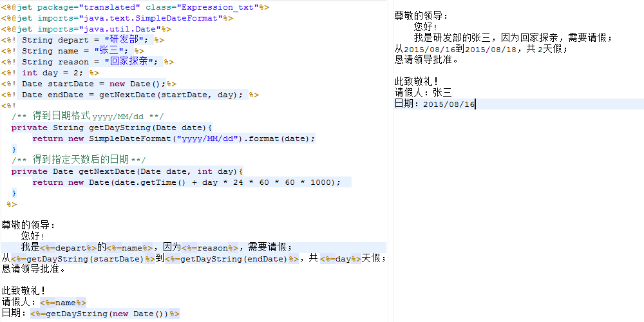
Task: Click the <%=getDayString(new Date())%> expression
Action: point(105,314)
